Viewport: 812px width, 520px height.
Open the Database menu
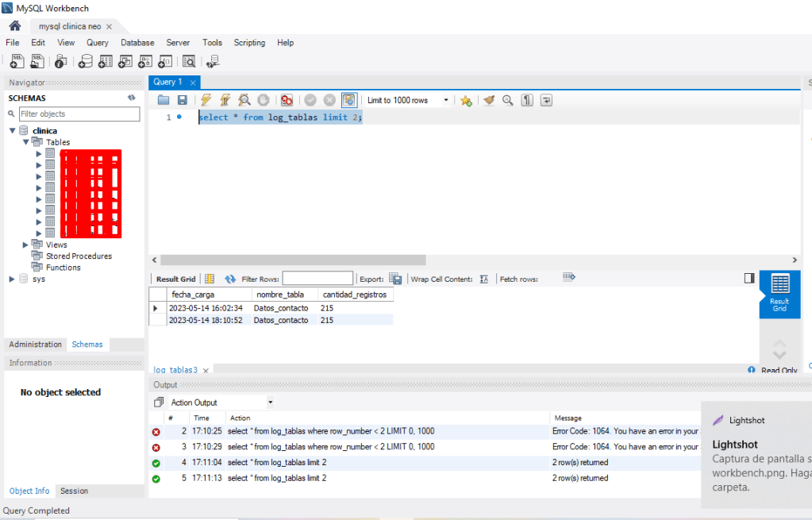137,43
